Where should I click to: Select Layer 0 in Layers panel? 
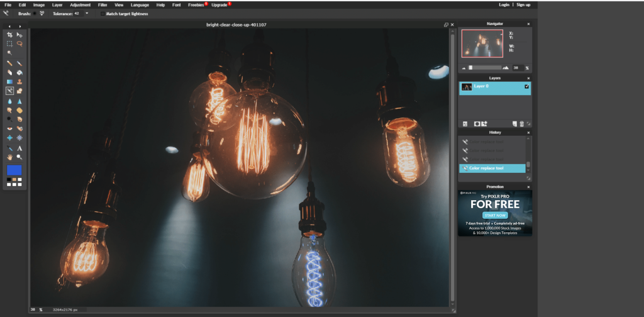[x=495, y=88]
